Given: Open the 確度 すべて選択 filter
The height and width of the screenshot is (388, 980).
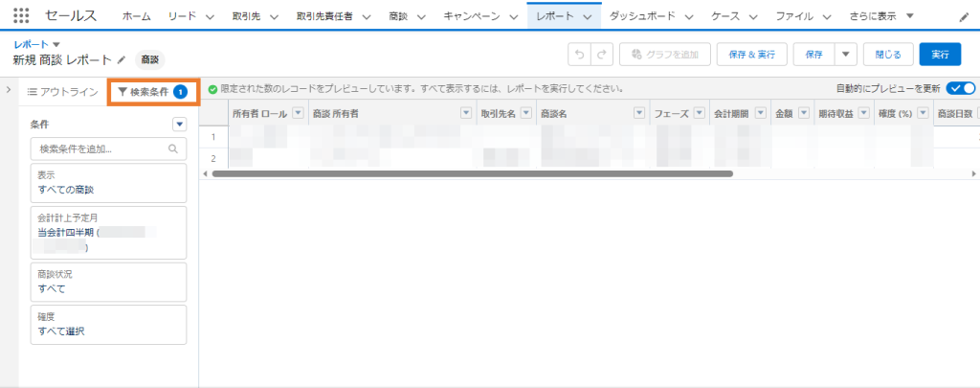Looking at the screenshot, I should click(108, 324).
